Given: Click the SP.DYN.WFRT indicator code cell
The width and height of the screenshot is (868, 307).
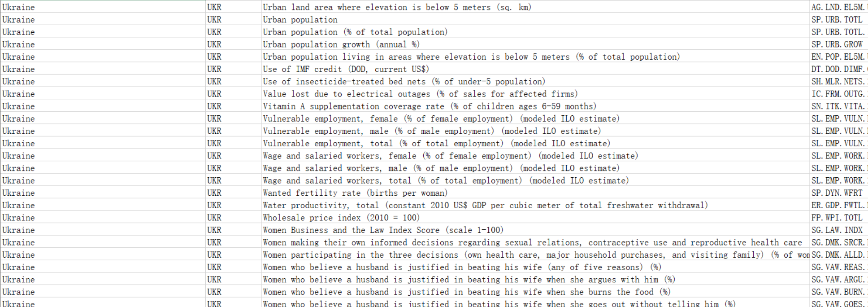Looking at the screenshot, I should 837,193.
